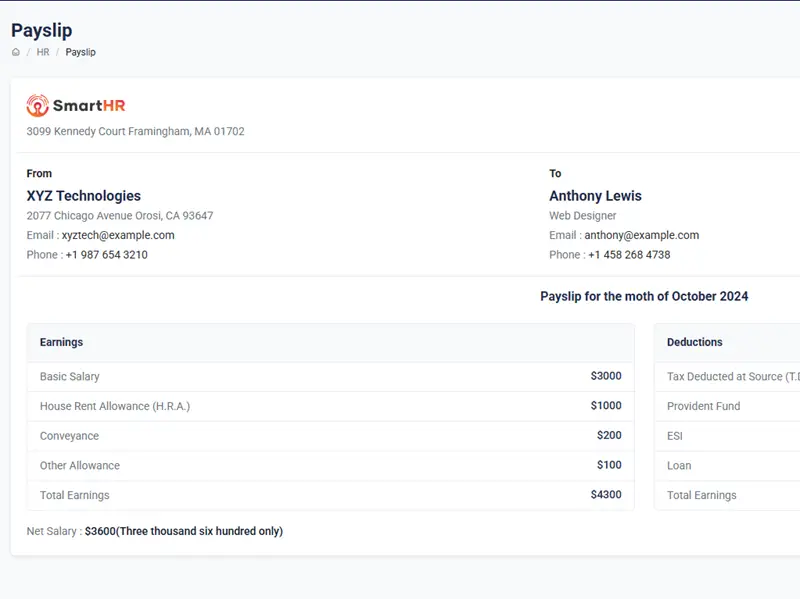Click the home icon in the breadcrumb

pyautogui.click(x=16, y=52)
